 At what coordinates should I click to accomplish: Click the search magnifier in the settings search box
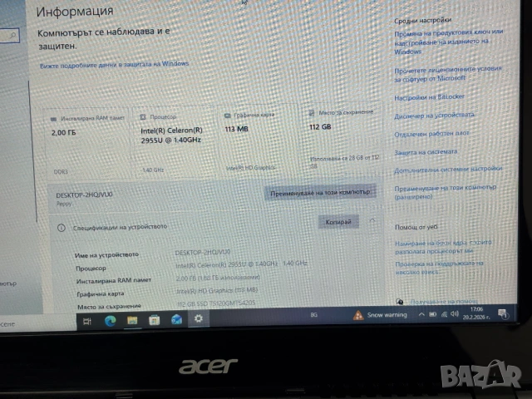click(x=12, y=35)
